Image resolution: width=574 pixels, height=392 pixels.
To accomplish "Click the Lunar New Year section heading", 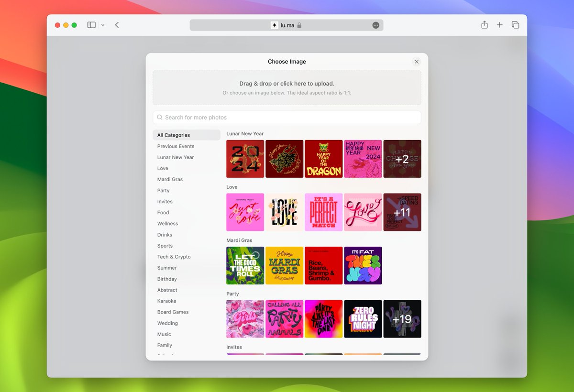I will click(245, 134).
